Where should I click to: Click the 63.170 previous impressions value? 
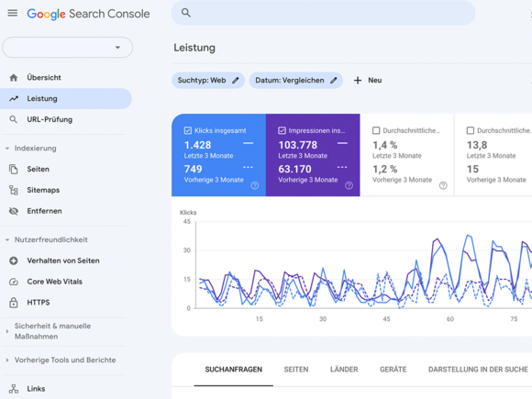[294, 169]
